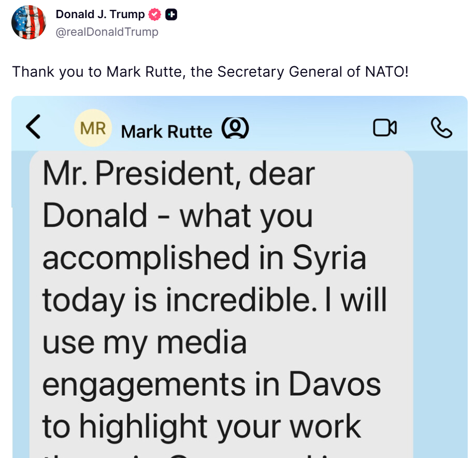Screen dimensions: 476x458
Task: Click "to highlight your work" message line
Action: pos(201,426)
